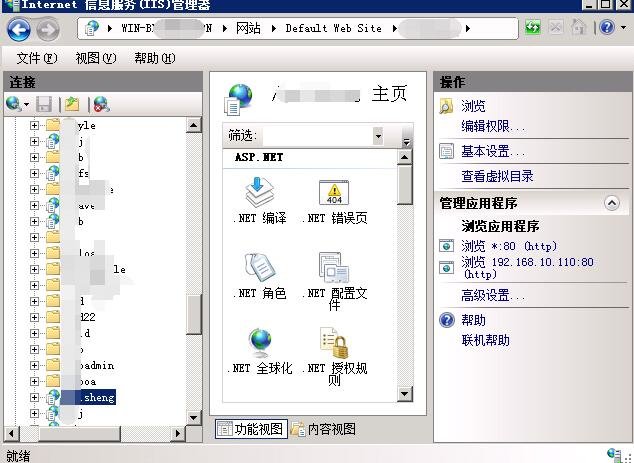This screenshot has width=634, height=463.
Task: Click the connections tree vertical scrollbar thumb
Action: pos(194,314)
